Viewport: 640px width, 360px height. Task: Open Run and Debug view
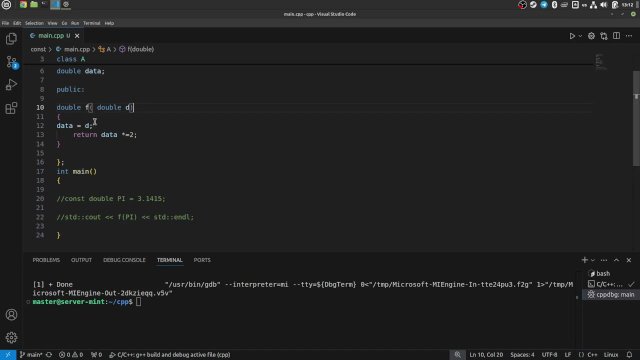[x=11, y=85]
